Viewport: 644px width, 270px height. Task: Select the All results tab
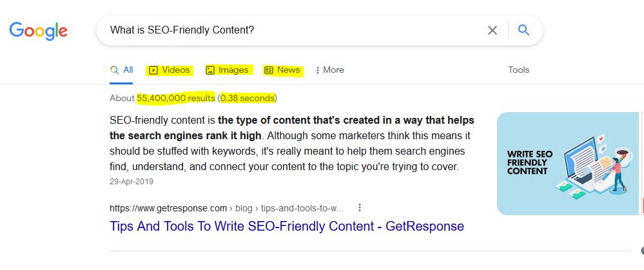pyautogui.click(x=122, y=70)
